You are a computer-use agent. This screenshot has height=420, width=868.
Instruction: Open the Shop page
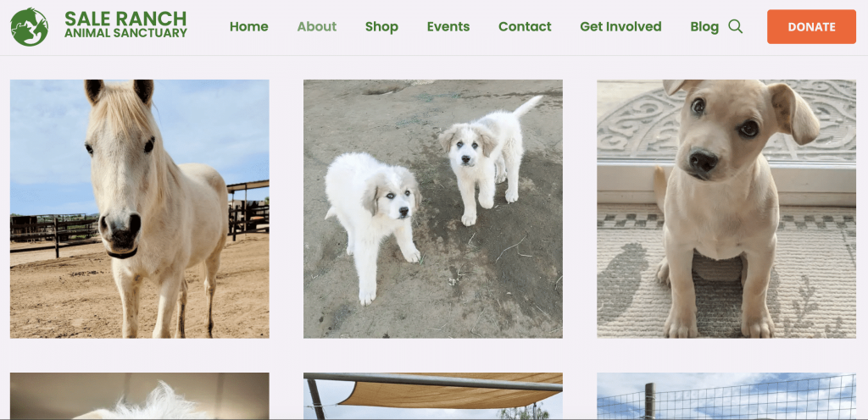coord(381,27)
